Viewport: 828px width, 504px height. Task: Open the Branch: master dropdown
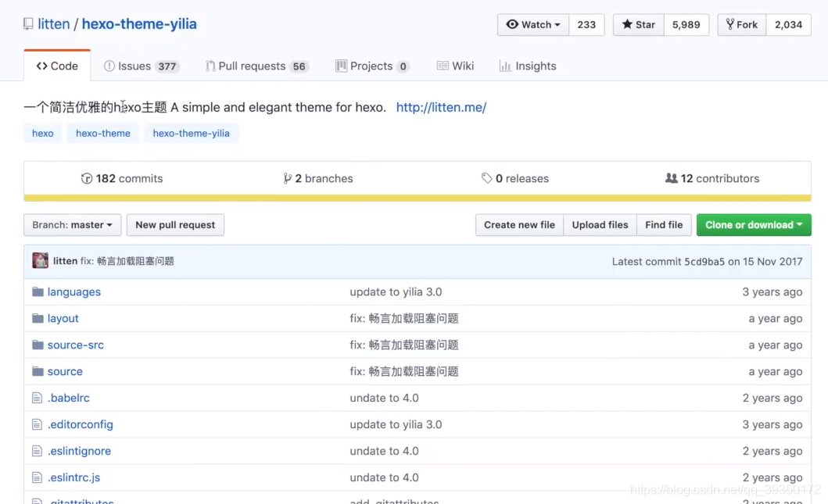tap(73, 225)
